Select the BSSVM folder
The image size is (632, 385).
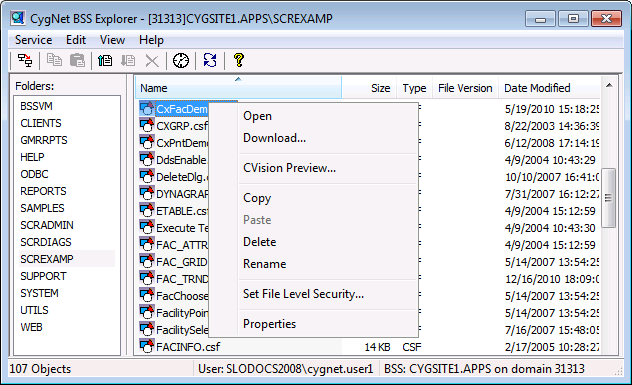(36, 106)
